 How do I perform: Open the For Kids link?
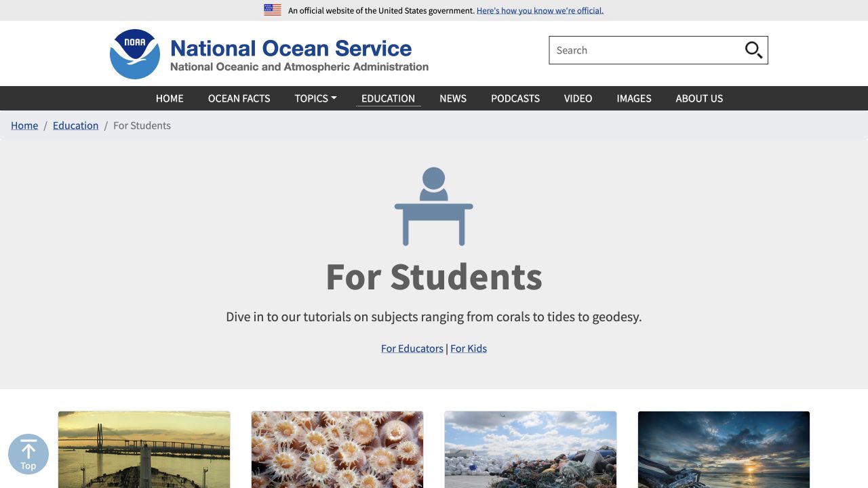(x=469, y=348)
